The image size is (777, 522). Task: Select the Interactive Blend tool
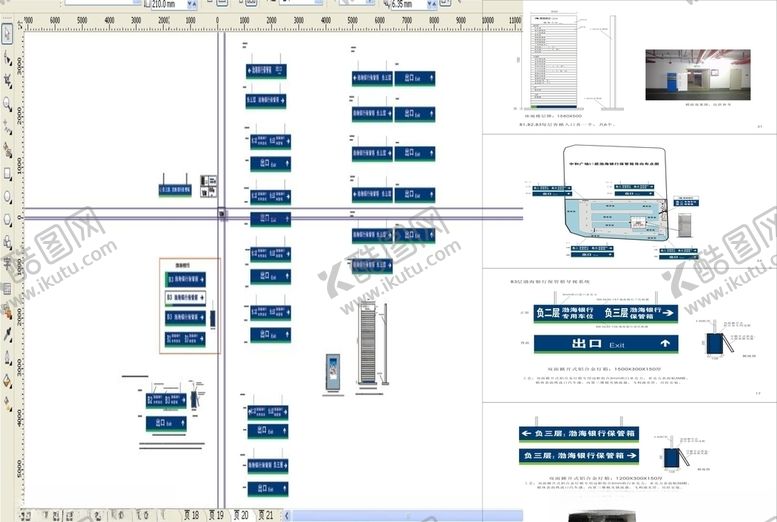coord(7,311)
